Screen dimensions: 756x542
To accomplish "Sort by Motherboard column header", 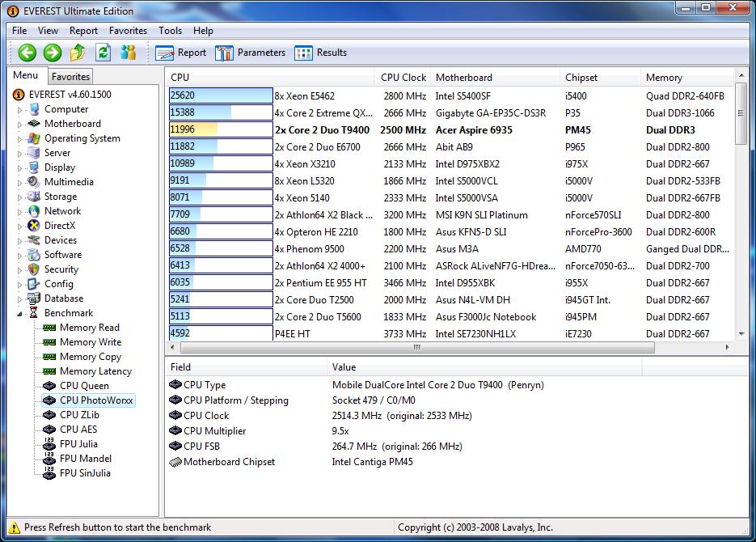I will point(495,77).
